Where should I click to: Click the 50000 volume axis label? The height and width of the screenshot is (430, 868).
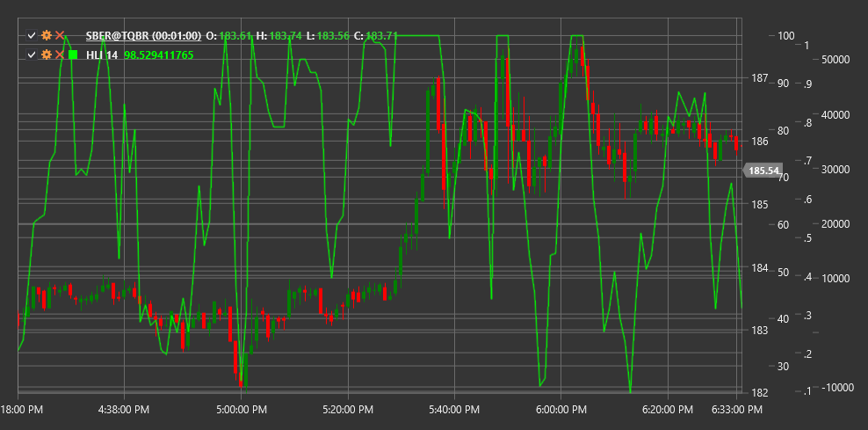835,60
